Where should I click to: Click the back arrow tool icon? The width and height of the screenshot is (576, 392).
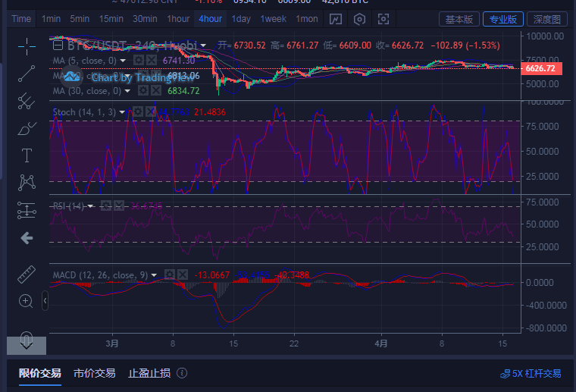(x=27, y=238)
